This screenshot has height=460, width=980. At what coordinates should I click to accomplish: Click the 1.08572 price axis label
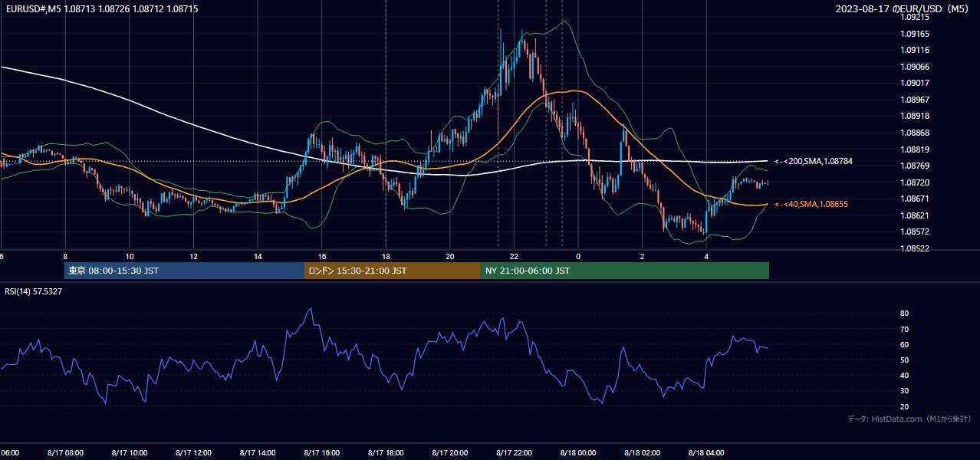915,232
